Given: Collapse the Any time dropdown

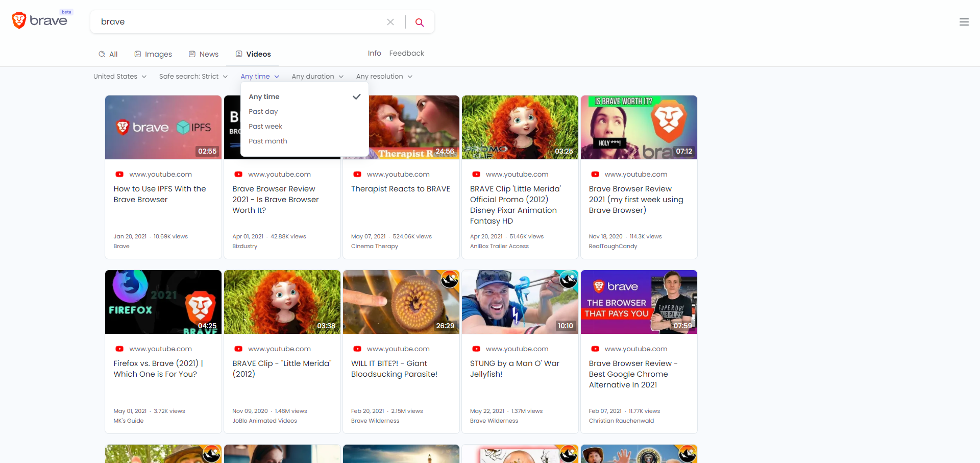Looking at the screenshot, I should click(x=260, y=76).
